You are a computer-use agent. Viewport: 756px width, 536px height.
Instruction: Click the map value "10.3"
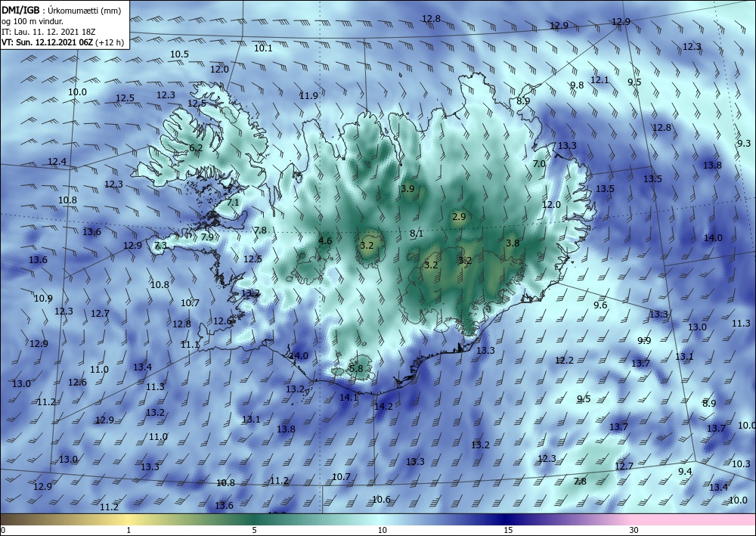coord(741,463)
